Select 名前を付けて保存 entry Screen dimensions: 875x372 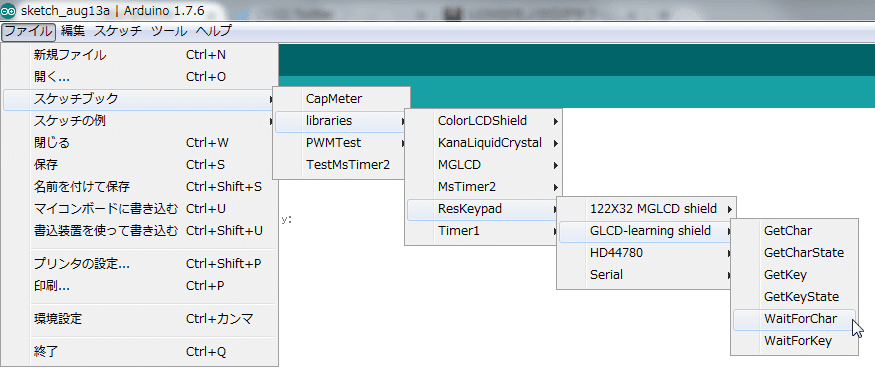[x=140, y=187]
